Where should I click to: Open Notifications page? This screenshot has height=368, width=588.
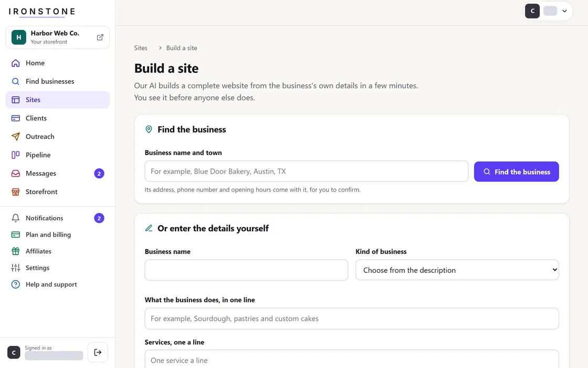pos(58,218)
